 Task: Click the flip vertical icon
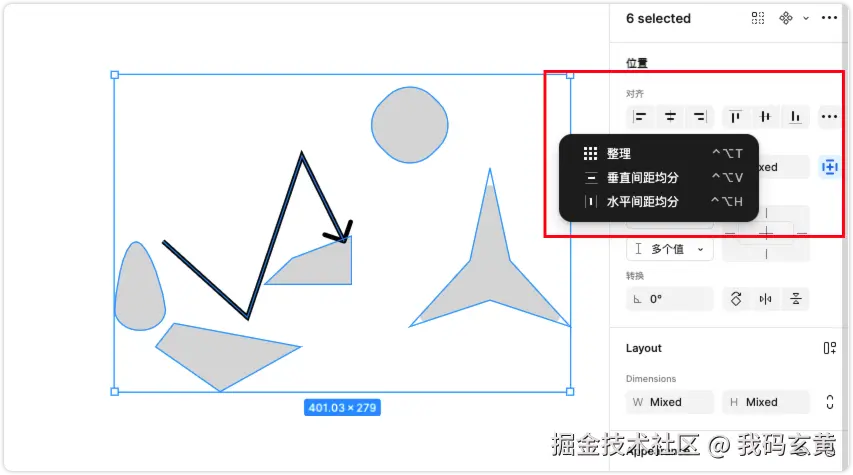[x=795, y=299]
